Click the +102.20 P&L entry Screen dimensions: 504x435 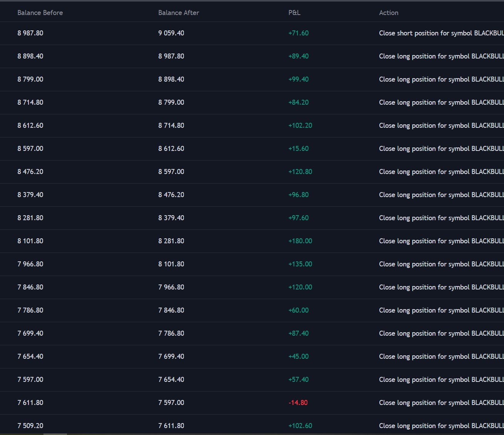[300, 125]
